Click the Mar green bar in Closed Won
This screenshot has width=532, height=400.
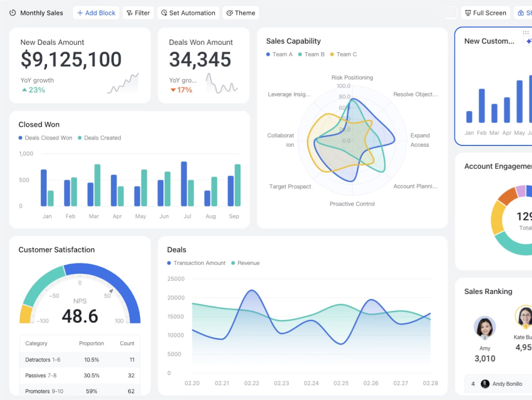(97, 185)
